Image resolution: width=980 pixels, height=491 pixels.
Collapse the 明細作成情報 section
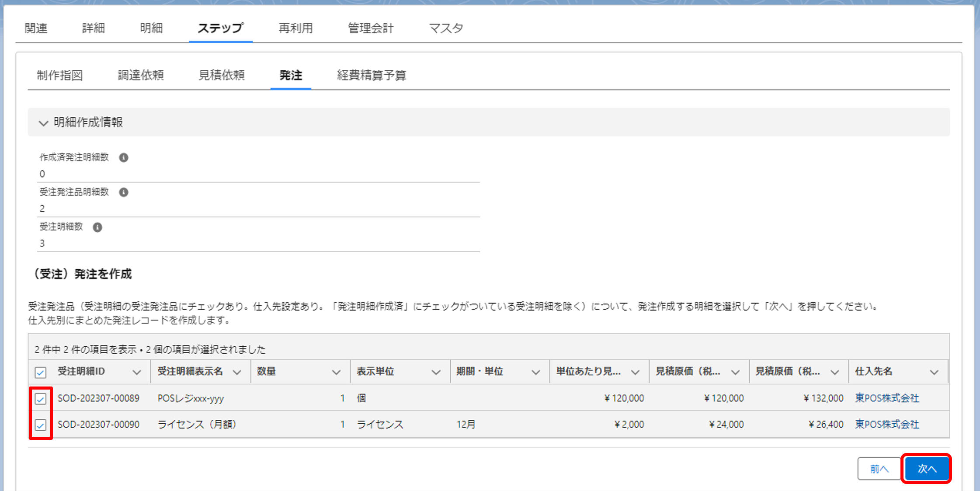pos(43,123)
